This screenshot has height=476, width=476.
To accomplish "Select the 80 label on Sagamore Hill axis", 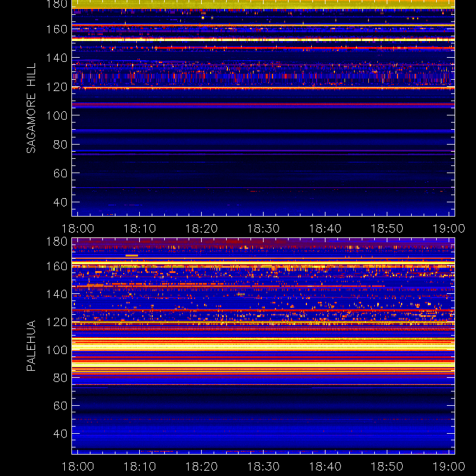I will (60, 144).
